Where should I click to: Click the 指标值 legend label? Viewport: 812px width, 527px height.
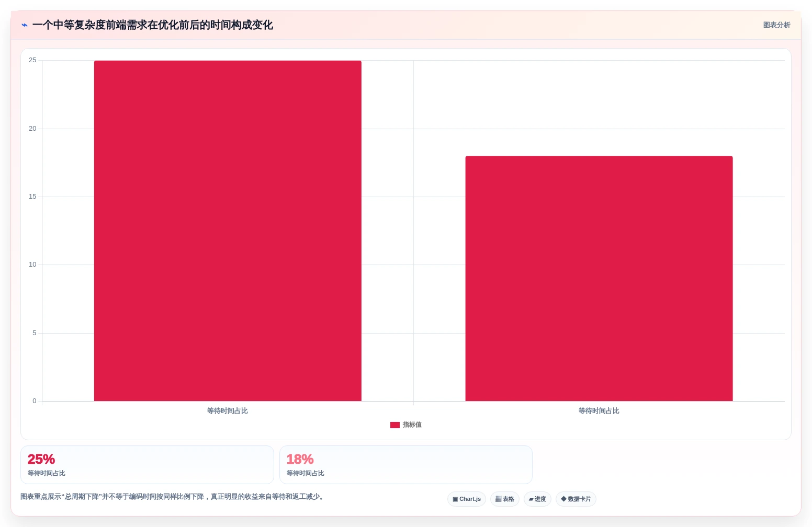point(412,425)
